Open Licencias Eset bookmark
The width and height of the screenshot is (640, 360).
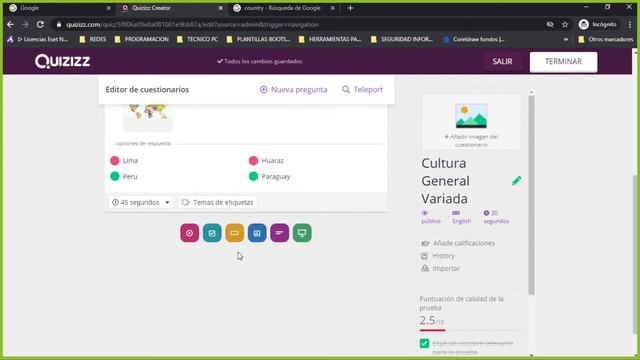38,39
